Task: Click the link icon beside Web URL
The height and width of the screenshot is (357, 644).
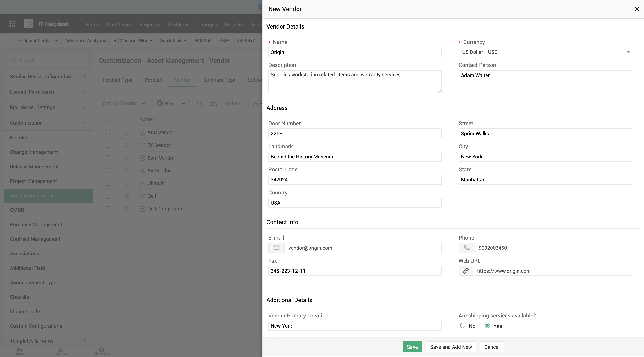Action: pyautogui.click(x=466, y=271)
